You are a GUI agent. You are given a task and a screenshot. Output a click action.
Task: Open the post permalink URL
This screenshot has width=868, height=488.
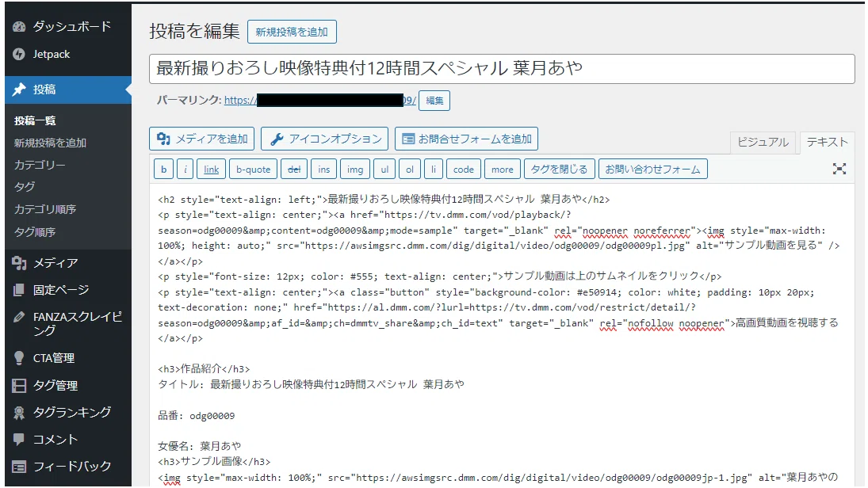click(320, 100)
